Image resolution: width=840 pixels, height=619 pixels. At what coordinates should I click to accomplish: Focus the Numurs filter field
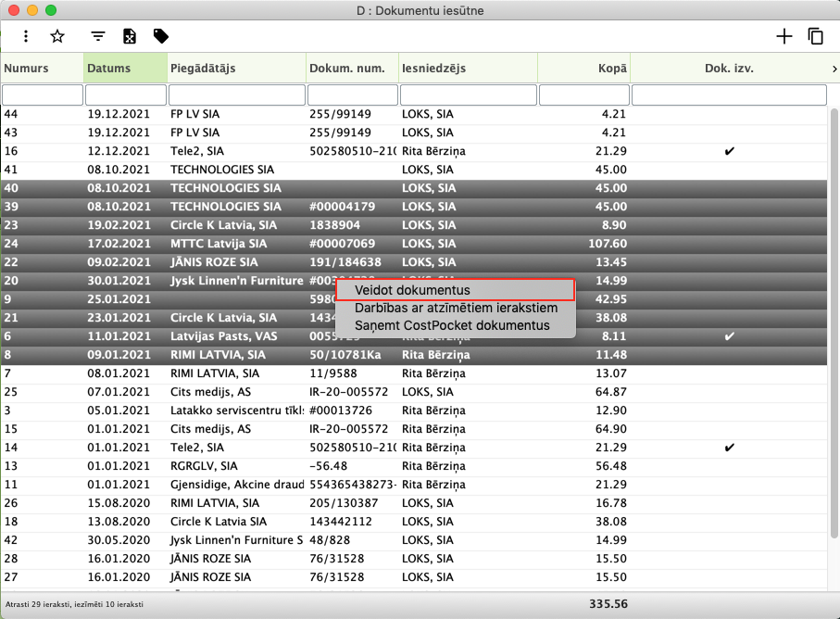43,95
